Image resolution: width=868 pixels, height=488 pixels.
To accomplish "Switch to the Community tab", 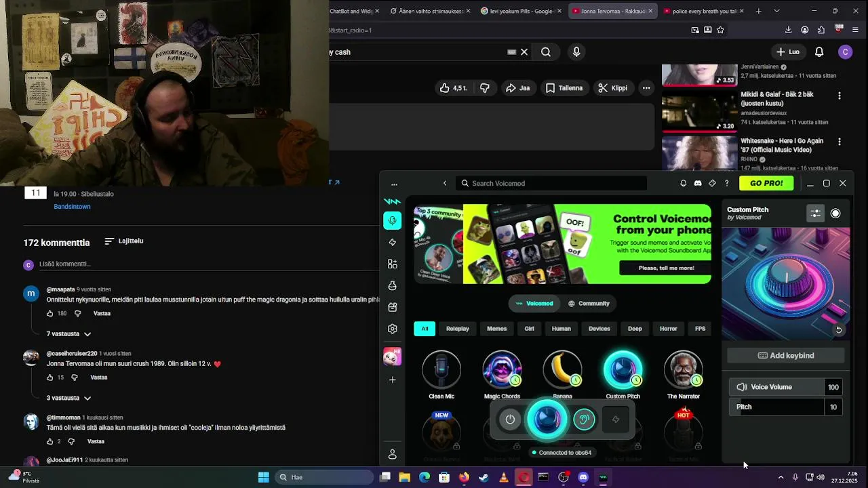I will (589, 303).
